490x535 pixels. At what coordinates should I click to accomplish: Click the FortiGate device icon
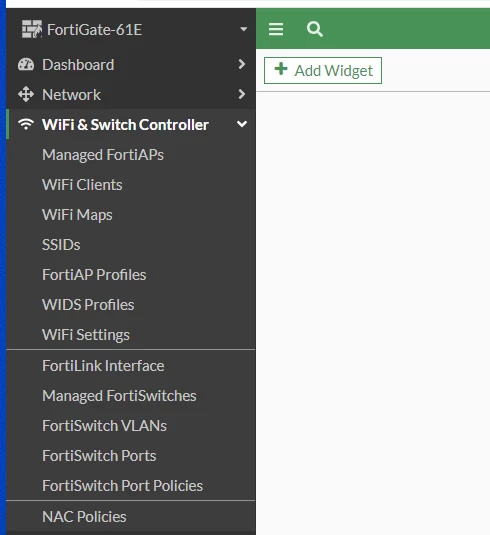click(x=32, y=29)
